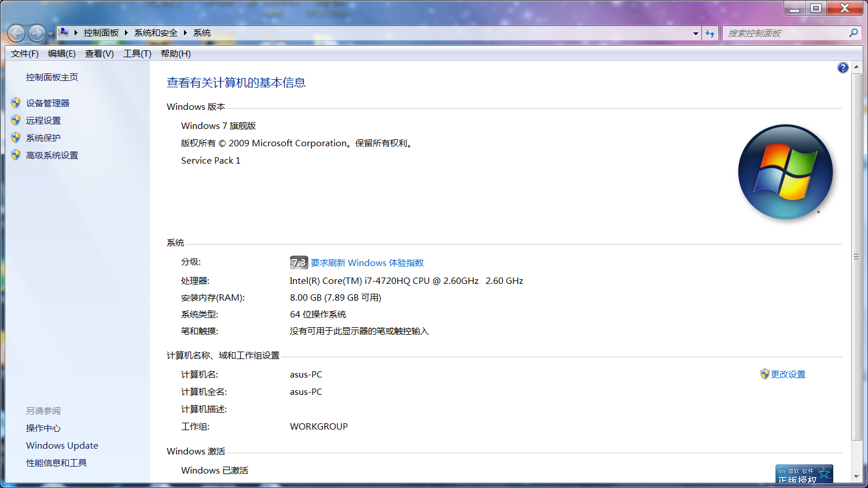Open the 编辑(E) menu

[62, 54]
